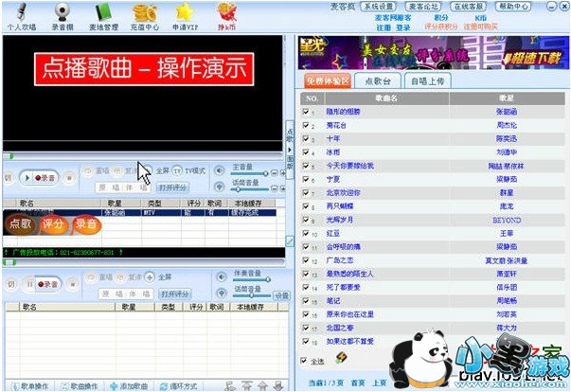Switch to 免费体验区 tab
The width and height of the screenshot is (571, 392).
(x=328, y=80)
